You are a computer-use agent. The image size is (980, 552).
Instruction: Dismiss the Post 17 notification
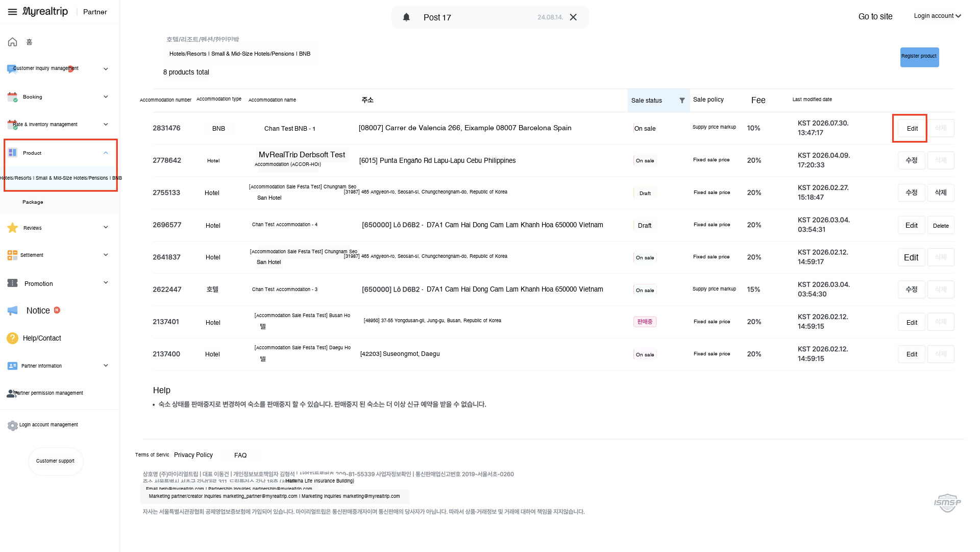tap(573, 17)
